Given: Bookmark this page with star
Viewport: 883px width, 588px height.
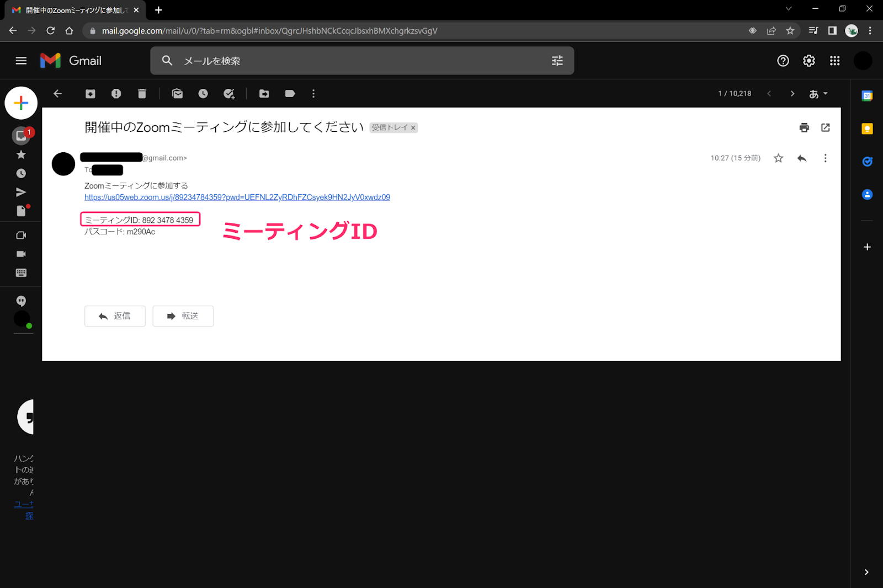Looking at the screenshot, I should pos(790,31).
